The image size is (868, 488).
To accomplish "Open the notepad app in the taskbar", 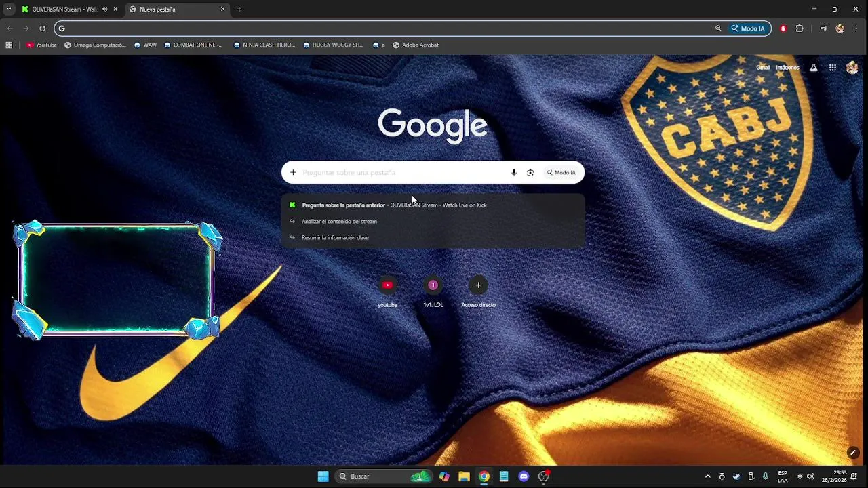I will tap(504, 476).
